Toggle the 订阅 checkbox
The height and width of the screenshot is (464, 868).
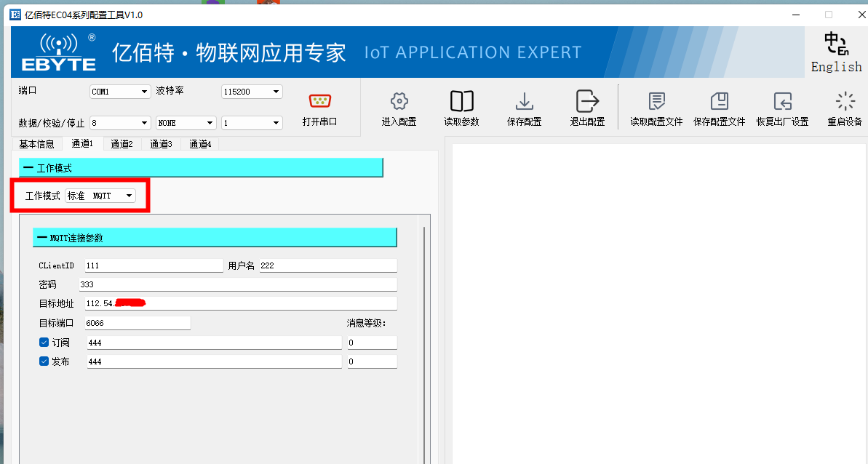click(x=44, y=343)
